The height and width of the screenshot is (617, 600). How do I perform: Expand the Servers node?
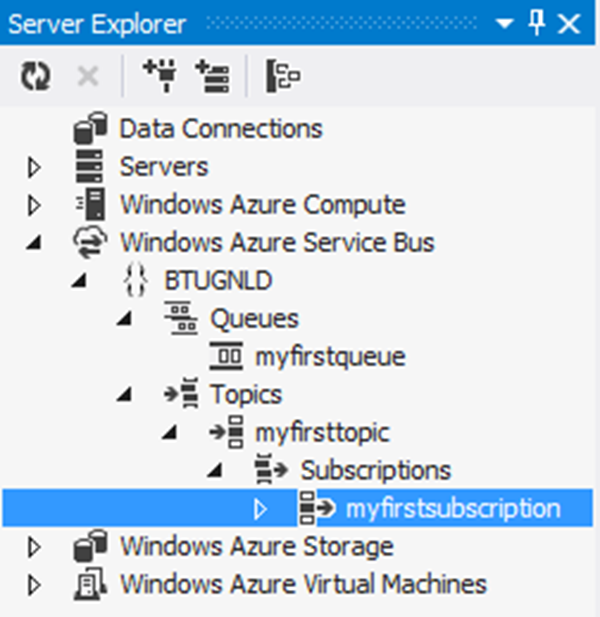click(x=36, y=167)
